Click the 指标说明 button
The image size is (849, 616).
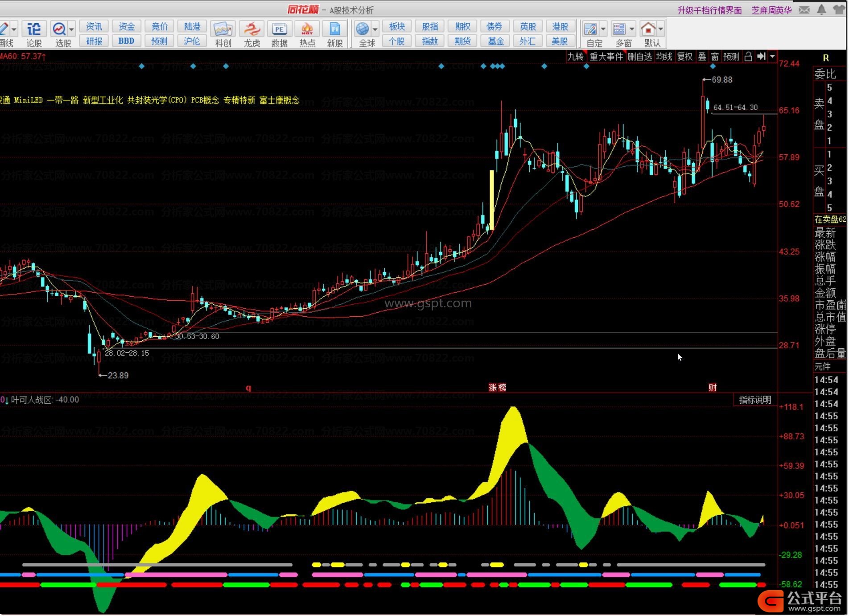pyautogui.click(x=754, y=400)
